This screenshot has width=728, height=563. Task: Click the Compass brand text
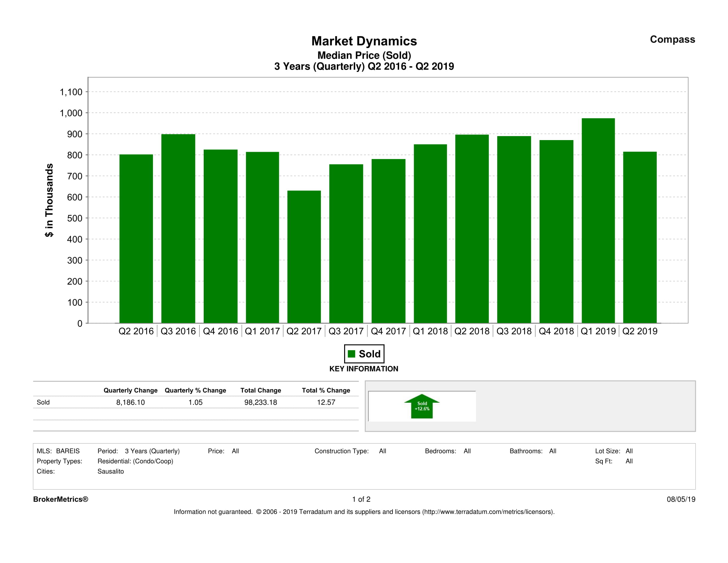coord(672,39)
